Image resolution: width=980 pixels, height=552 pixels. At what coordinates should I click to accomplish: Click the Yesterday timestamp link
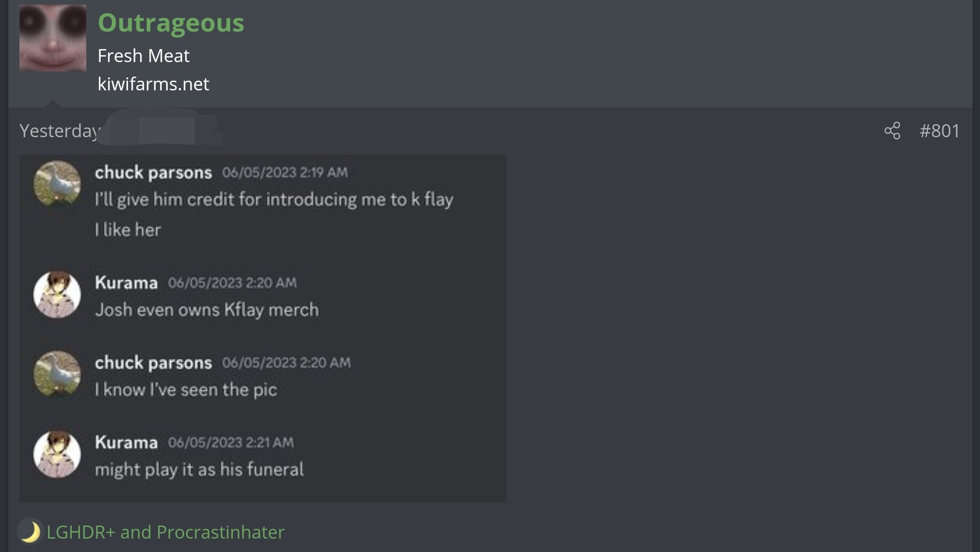60,131
